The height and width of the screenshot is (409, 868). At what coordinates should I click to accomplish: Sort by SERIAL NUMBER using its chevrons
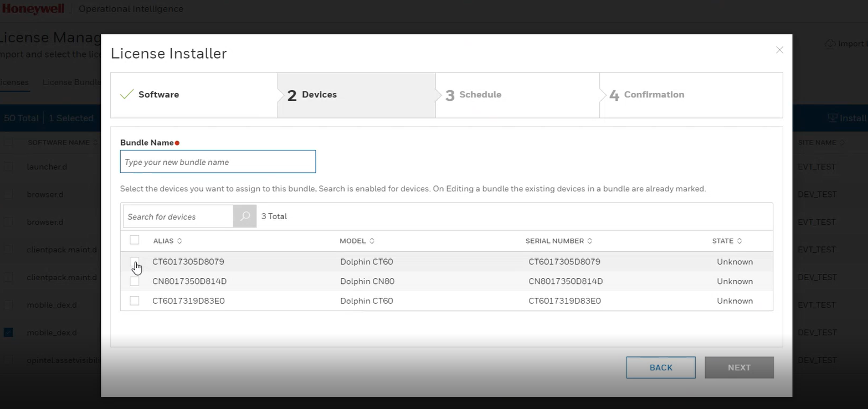pyautogui.click(x=589, y=241)
